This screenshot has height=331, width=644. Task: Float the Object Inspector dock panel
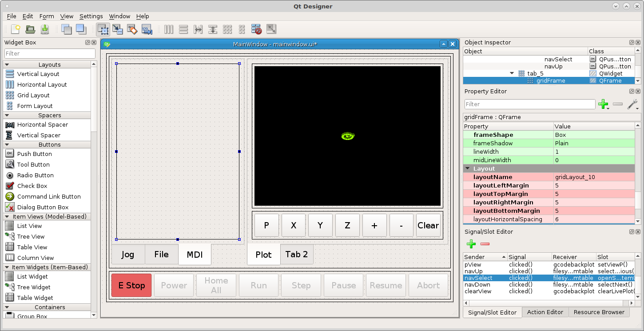coord(632,43)
